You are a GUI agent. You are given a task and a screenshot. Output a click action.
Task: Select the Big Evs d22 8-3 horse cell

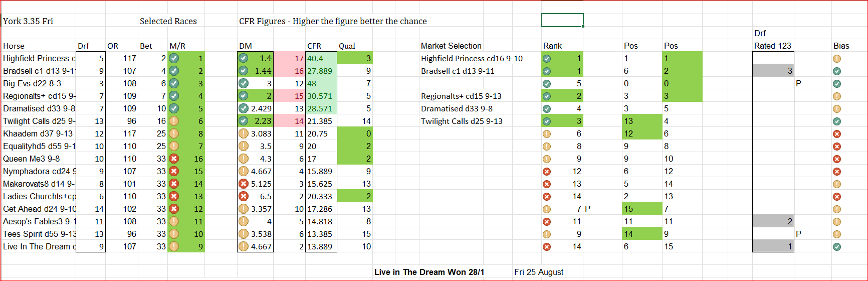click(x=32, y=83)
